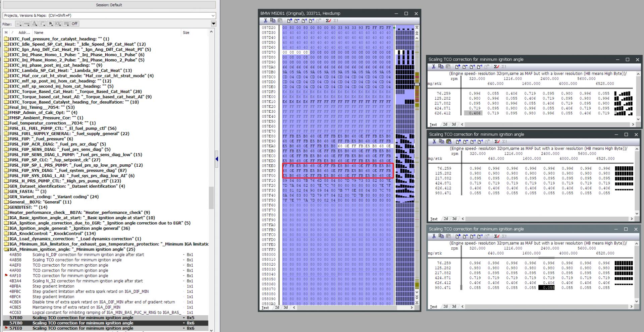Toggle the filter Off button
Screen dimensions: 644x332
(74, 24)
